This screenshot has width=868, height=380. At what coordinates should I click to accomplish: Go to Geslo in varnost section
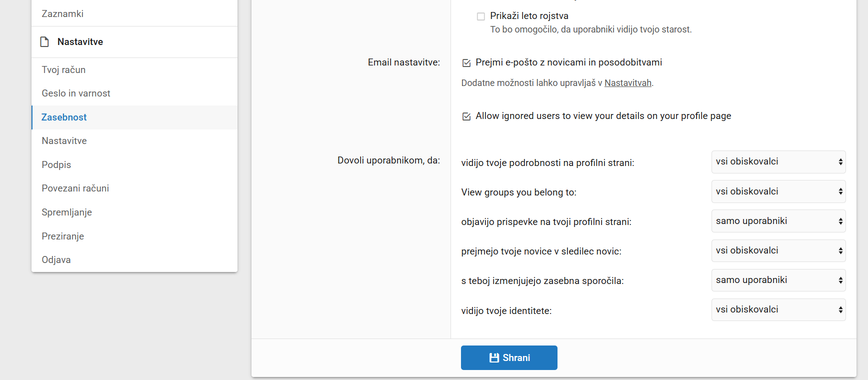76,93
